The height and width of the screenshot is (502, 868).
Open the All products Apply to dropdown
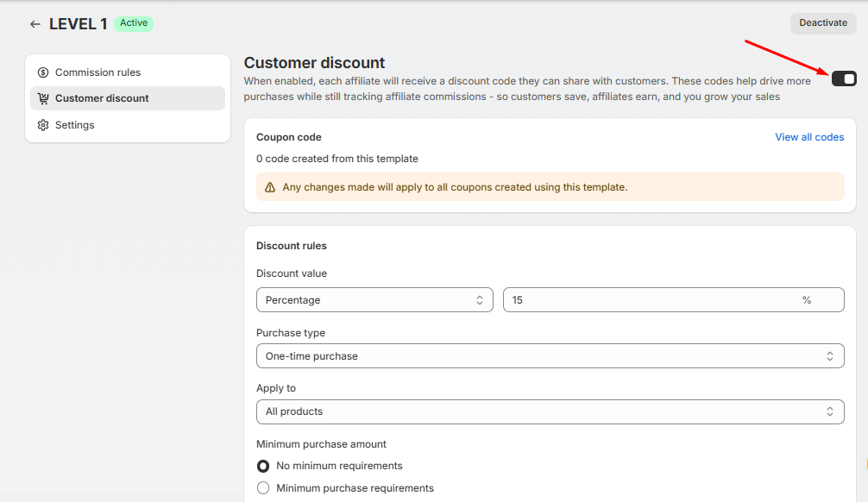coord(550,411)
